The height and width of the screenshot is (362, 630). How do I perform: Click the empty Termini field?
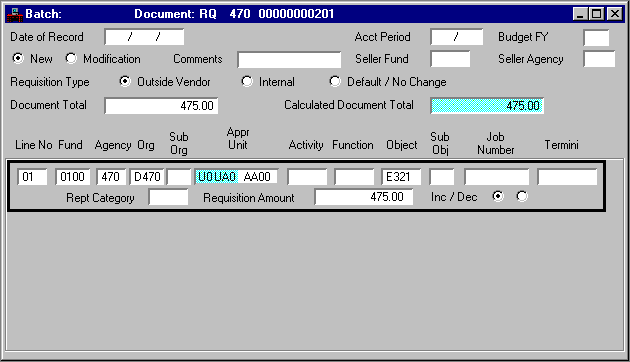point(567,177)
